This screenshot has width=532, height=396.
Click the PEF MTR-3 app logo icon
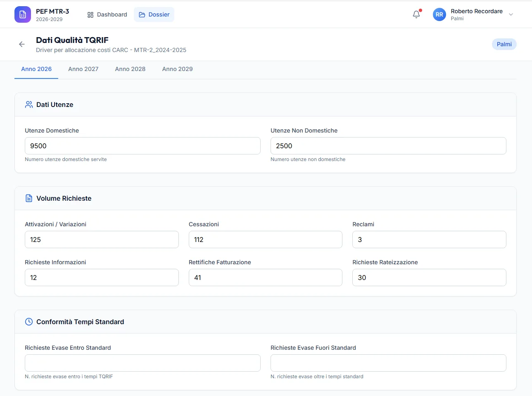click(x=23, y=14)
